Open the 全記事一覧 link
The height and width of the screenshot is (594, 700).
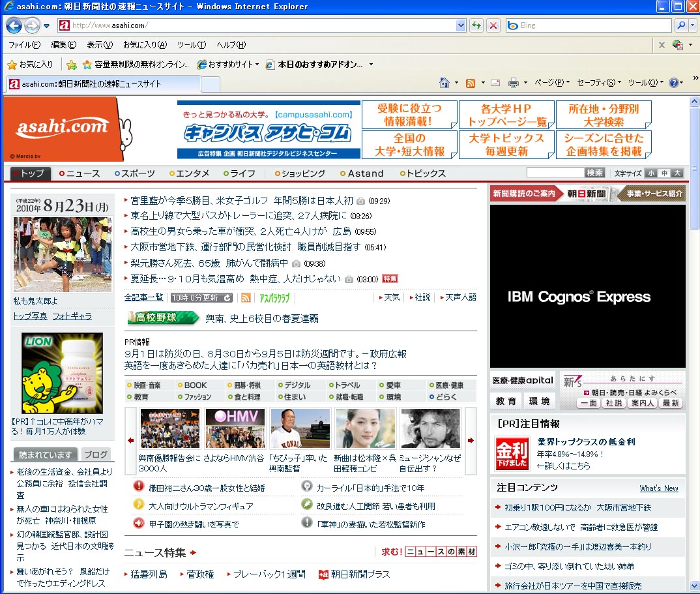[x=144, y=297]
